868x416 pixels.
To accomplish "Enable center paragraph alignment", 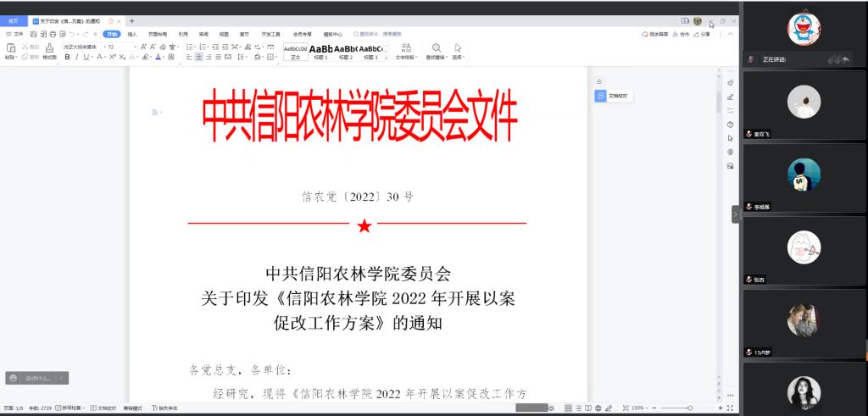I will (198, 58).
